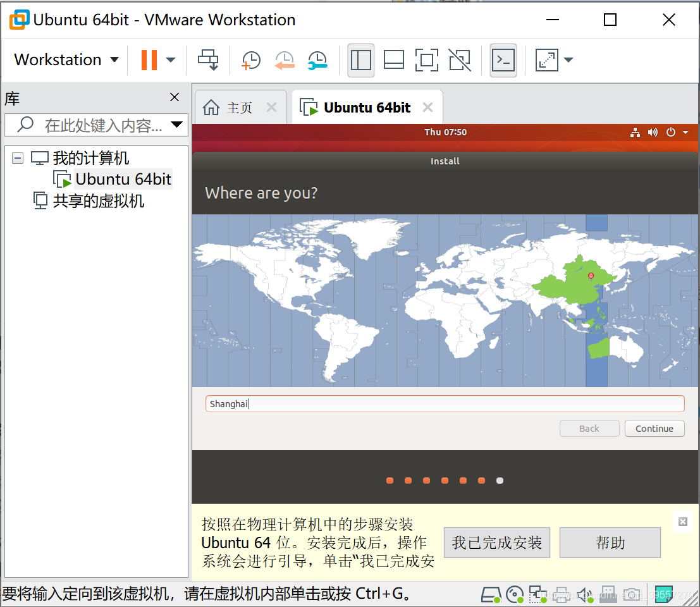This screenshot has width=700, height=607.
Task: Take a snapshot of the VM
Action: [x=251, y=60]
